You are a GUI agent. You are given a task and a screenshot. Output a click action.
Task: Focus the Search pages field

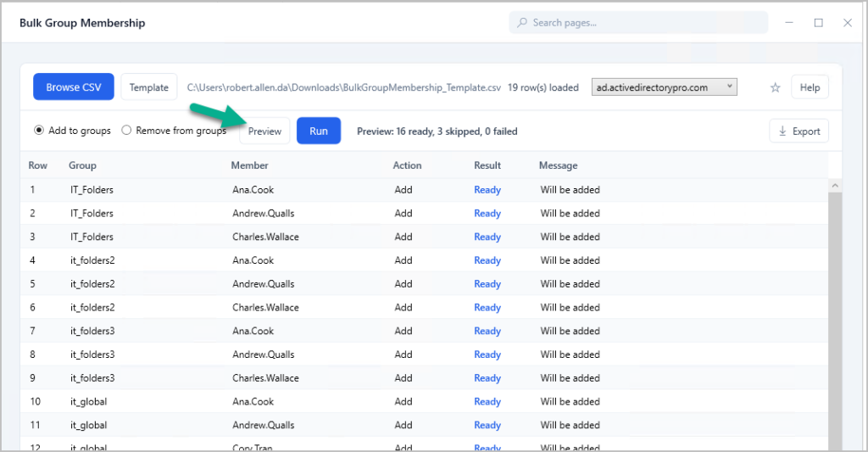click(638, 23)
